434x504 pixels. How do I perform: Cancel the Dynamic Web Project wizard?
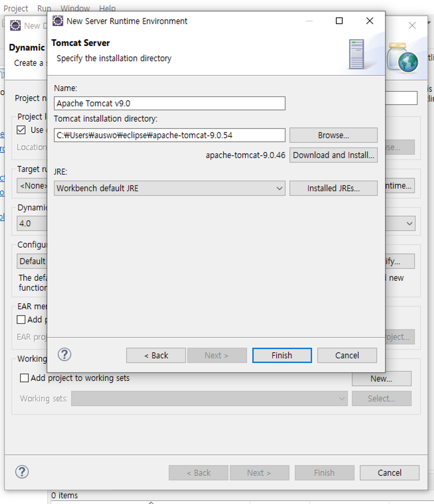tap(389, 473)
